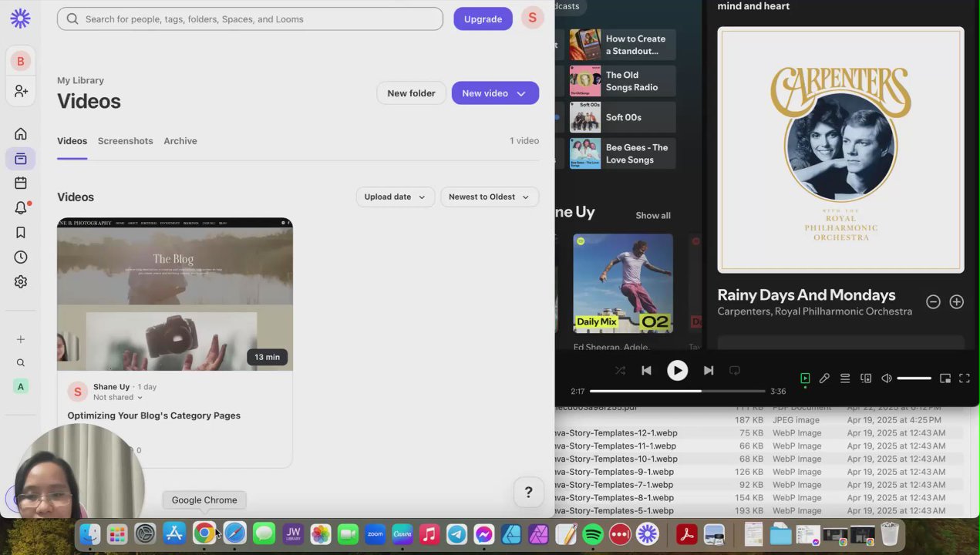Click the plus icon to add a Space
The width and height of the screenshot is (980, 555).
(21, 339)
